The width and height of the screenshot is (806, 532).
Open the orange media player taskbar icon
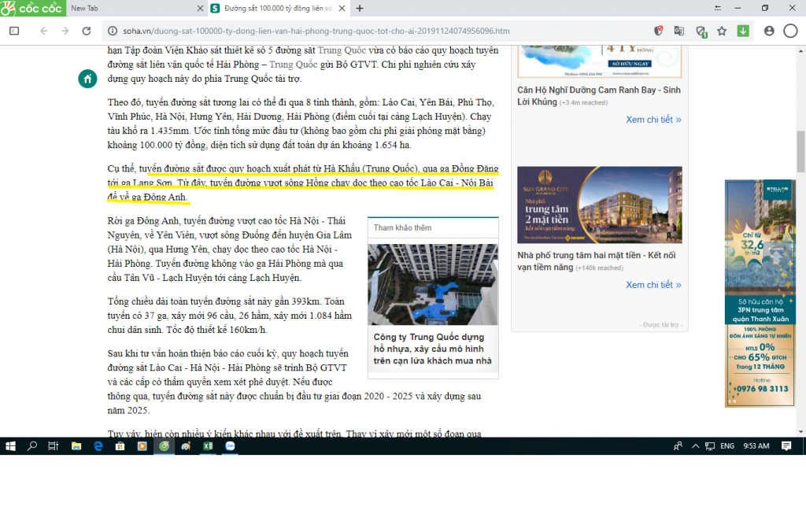[x=142, y=446]
